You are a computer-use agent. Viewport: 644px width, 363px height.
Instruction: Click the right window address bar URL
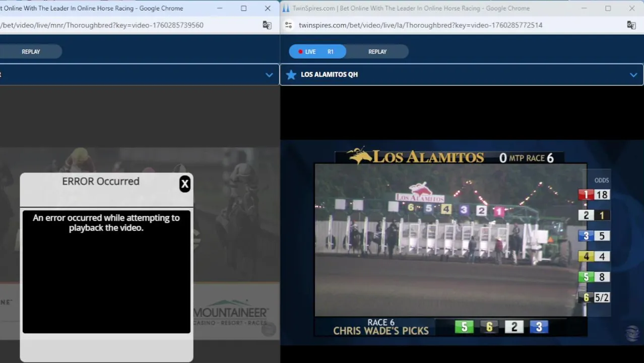coord(420,25)
